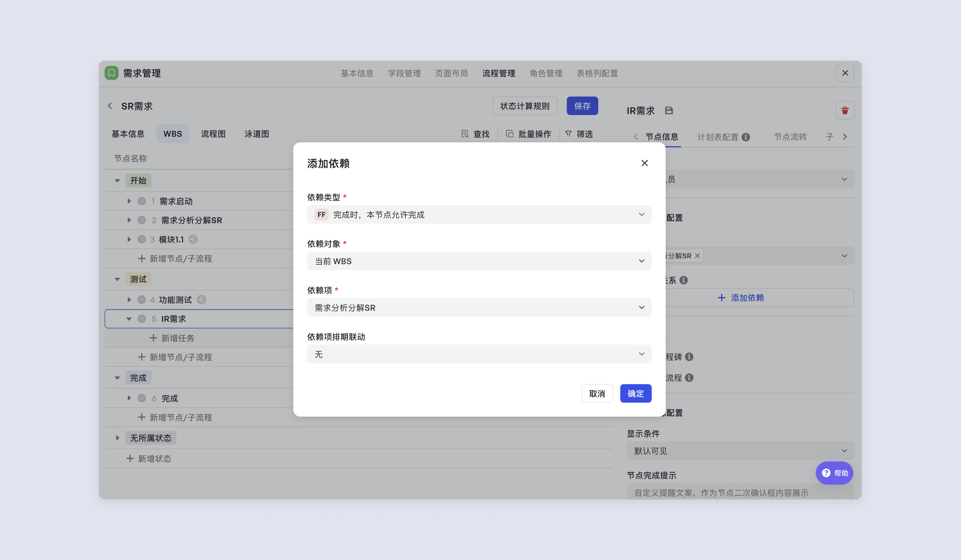The image size is (961, 560).
Task: Click the status circle of 模块1.1
Action: point(142,239)
